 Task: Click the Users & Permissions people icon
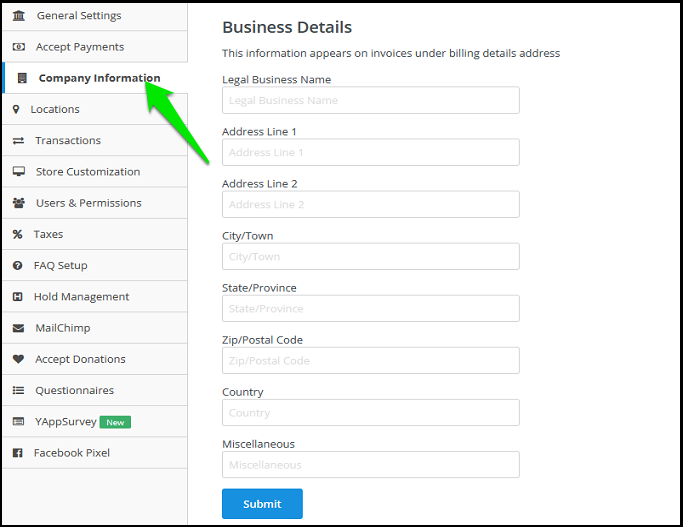[x=18, y=203]
